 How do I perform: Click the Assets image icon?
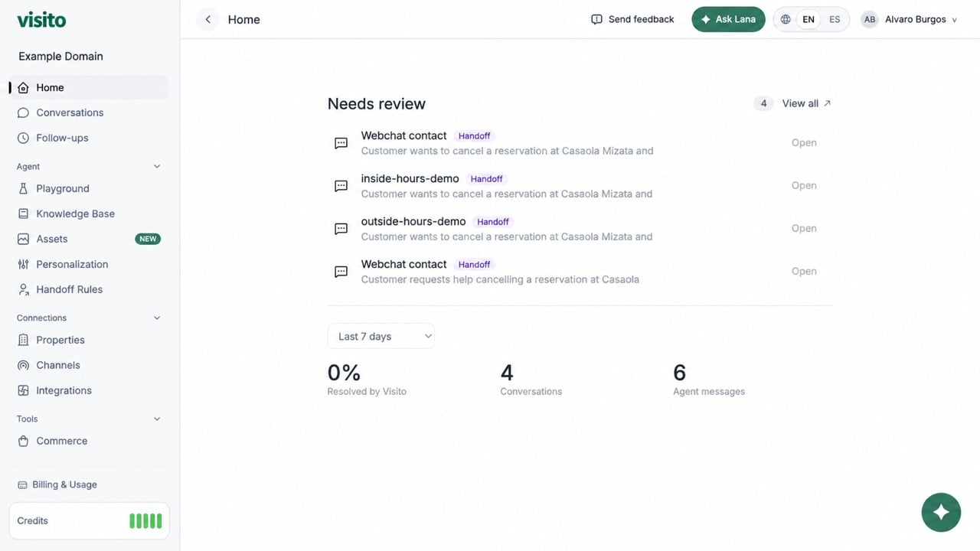click(23, 239)
